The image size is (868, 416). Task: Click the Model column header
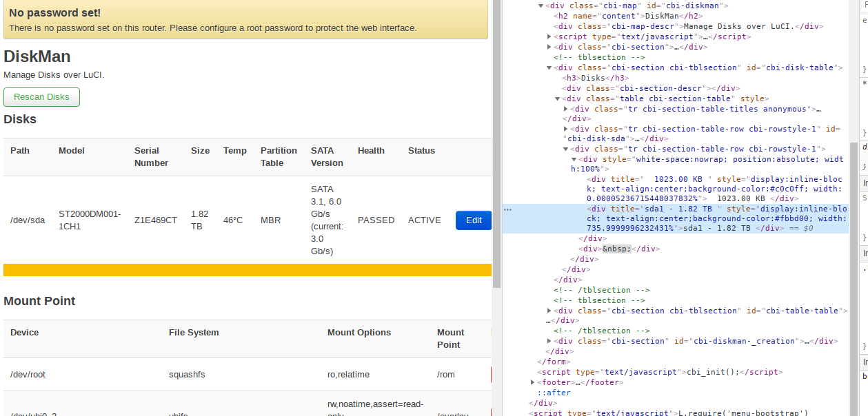coord(72,151)
